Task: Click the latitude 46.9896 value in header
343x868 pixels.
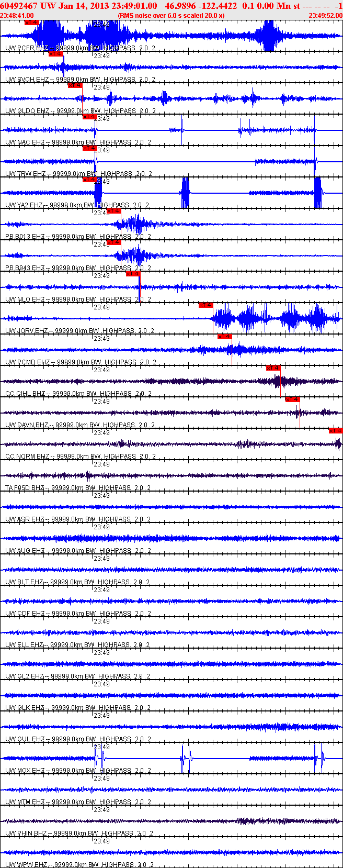Action: 180,6
